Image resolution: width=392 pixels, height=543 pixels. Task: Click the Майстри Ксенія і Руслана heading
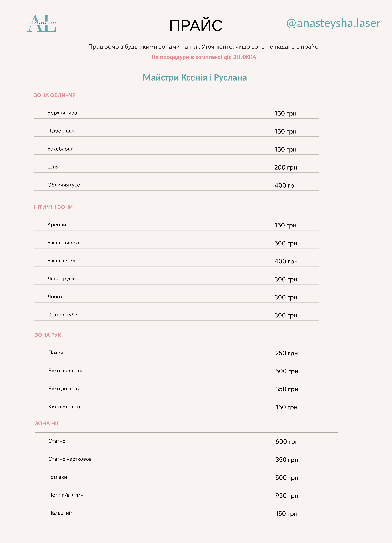[195, 78]
